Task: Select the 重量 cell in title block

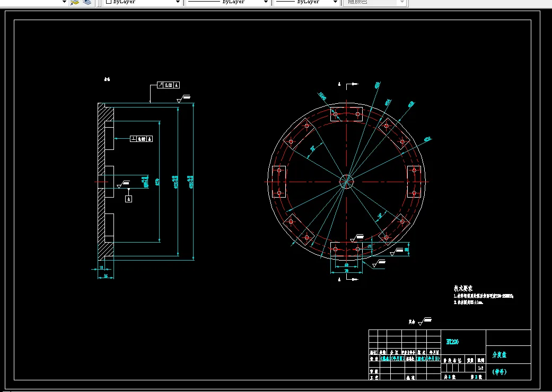Action: [470, 360]
